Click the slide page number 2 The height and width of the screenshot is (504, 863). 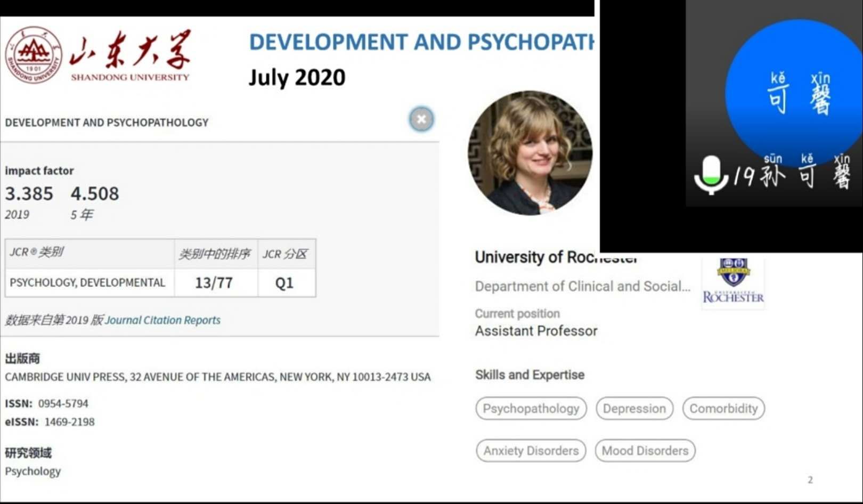810,480
